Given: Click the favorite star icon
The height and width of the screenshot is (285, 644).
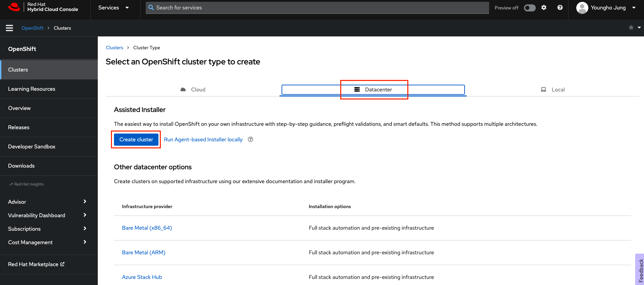Looking at the screenshot, I should point(631,28).
